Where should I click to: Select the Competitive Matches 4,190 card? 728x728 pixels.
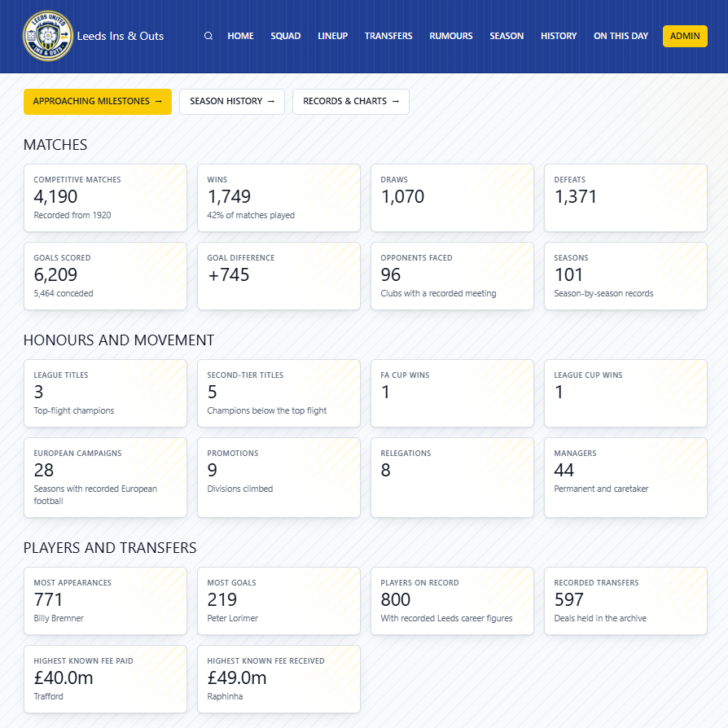click(105, 198)
